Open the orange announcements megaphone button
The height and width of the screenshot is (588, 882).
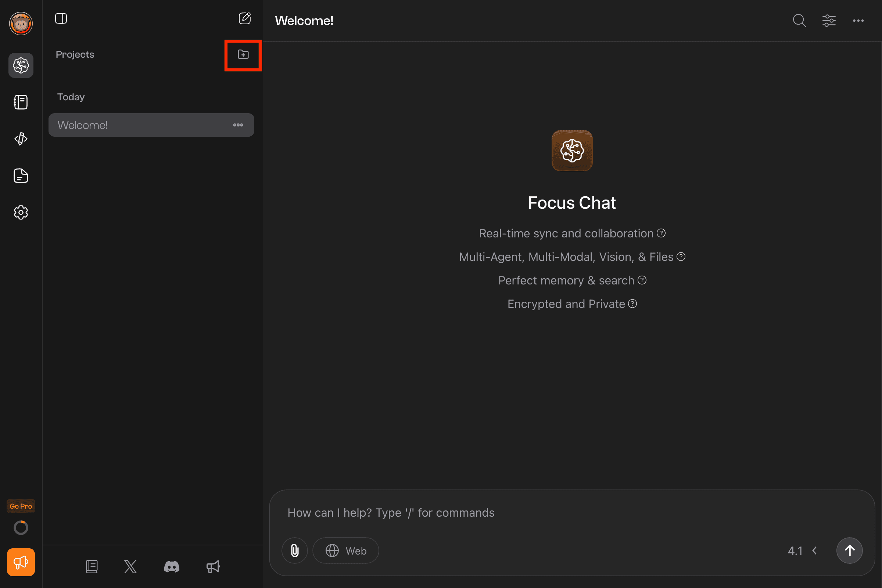click(x=21, y=562)
